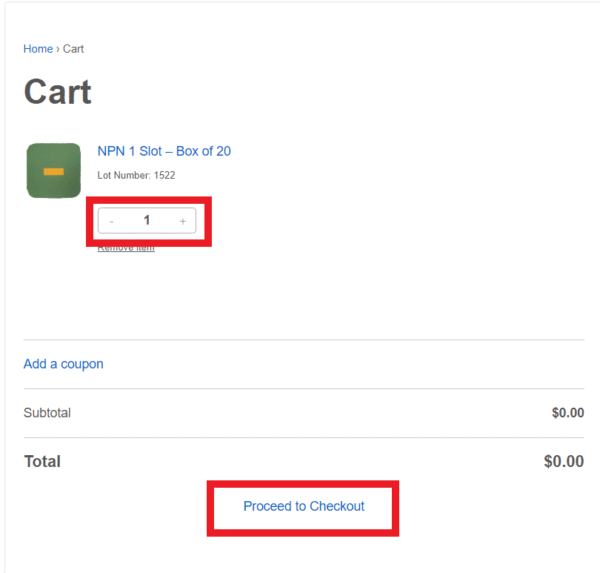Viewport: 600px width, 573px height.
Task: Click the large Cart page heading
Action: [58, 92]
